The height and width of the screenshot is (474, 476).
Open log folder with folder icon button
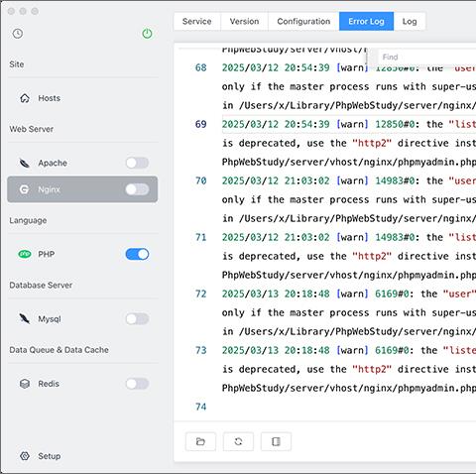point(200,441)
